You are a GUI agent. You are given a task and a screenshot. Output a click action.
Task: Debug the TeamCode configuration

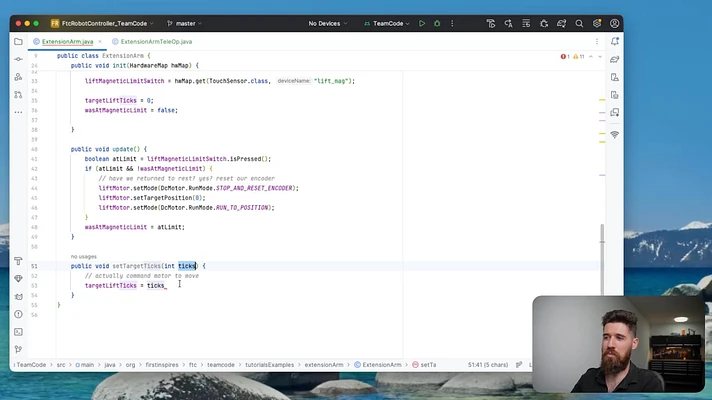[437, 24]
